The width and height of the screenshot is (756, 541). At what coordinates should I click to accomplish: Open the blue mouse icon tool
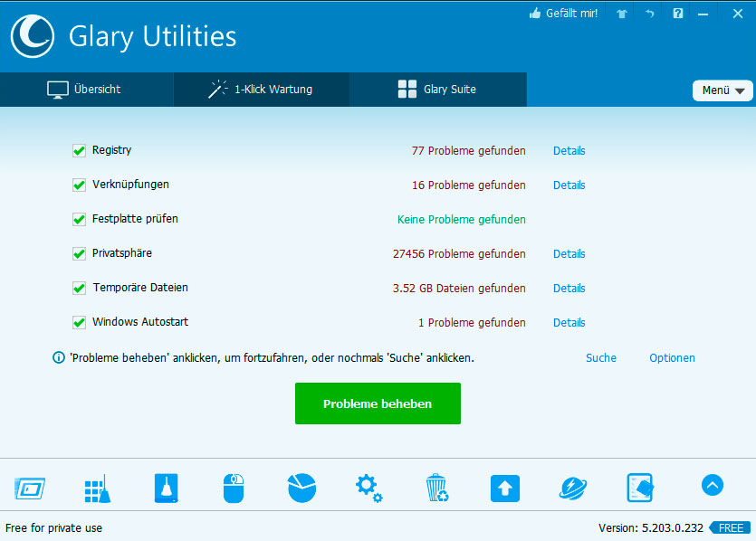tap(234, 489)
